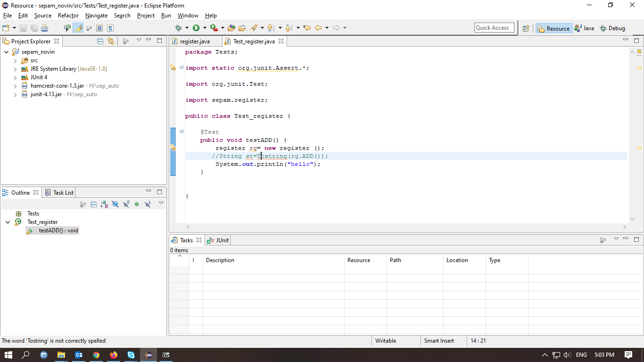Click the Show Whitespace Characters icon
The width and height of the screenshot is (644, 362).
tap(111, 28)
